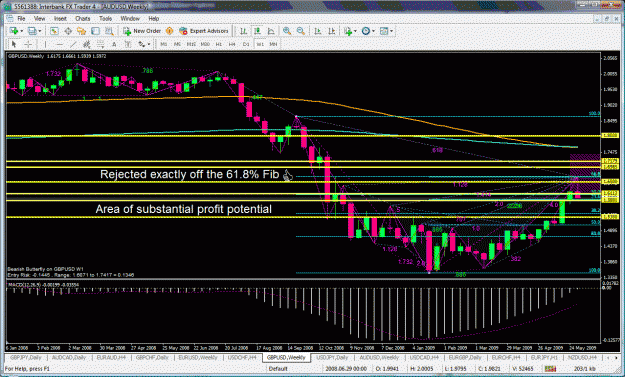
Task: Zoom out on the chart
Action: point(301,31)
